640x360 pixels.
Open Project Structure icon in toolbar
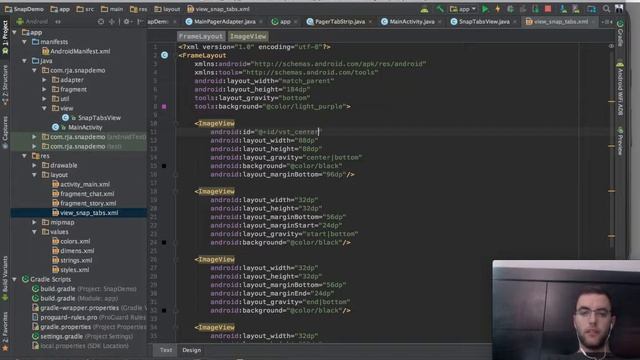pos(591,9)
